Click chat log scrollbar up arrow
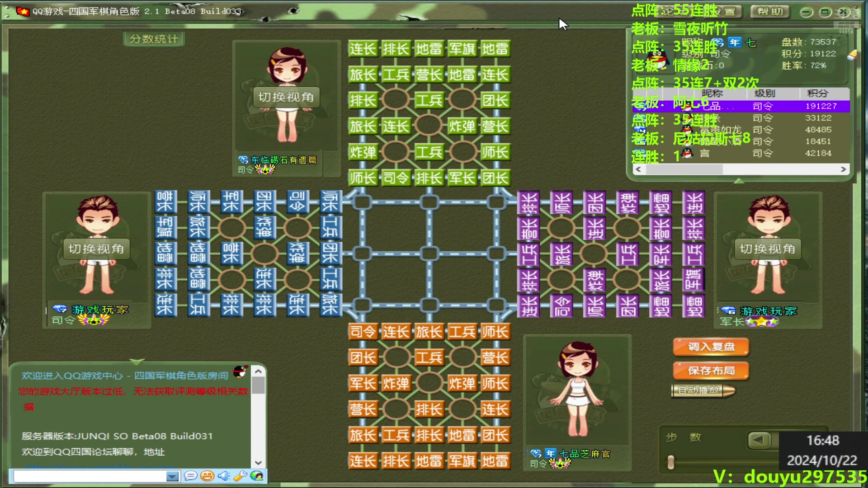 (x=258, y=371)
